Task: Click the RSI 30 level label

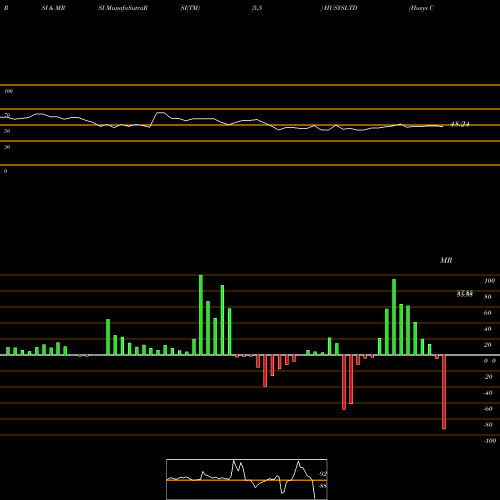Action: point(7,147)
